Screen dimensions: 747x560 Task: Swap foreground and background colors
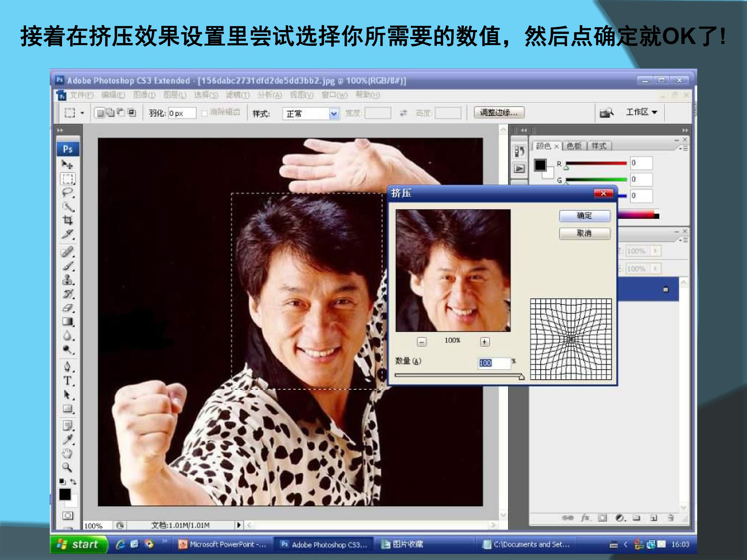point(73,482)
